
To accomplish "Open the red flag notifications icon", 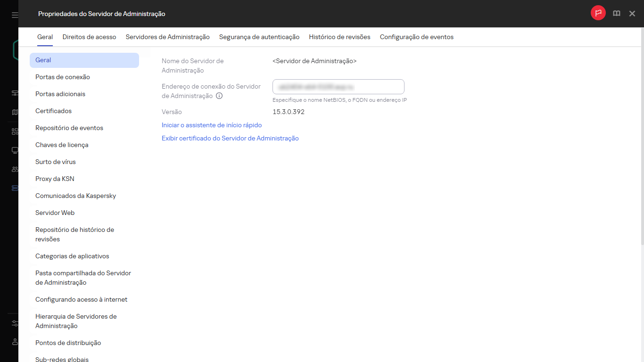I will pyautogui.click(x=598, y=13).
